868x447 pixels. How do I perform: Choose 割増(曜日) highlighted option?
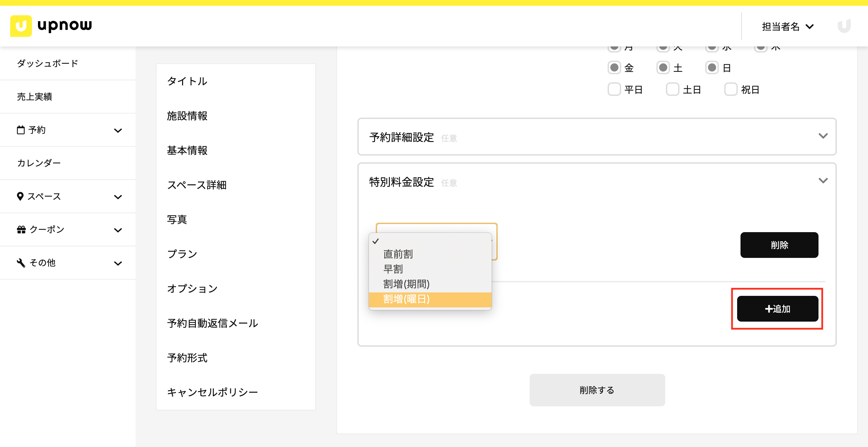430,299
